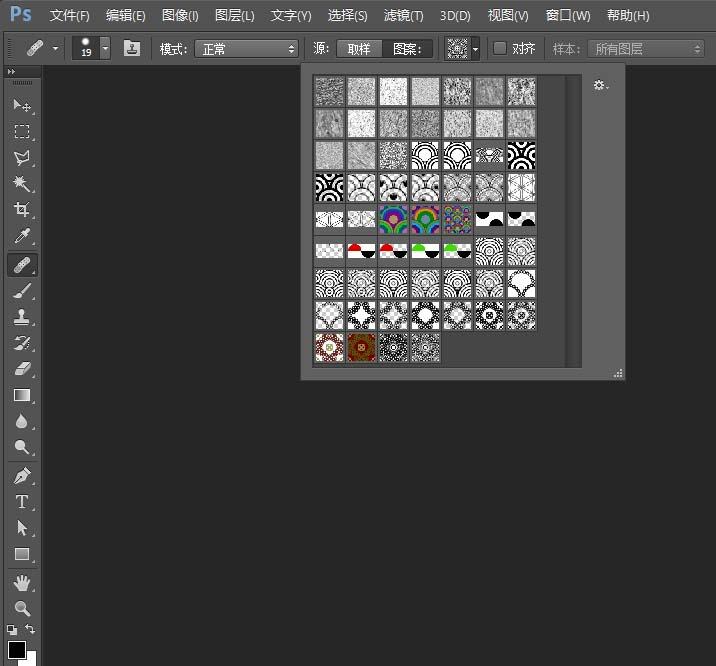Viewport: 716px width, 666px height.
Task: Select the Move tool
Action: coord(22,105)
